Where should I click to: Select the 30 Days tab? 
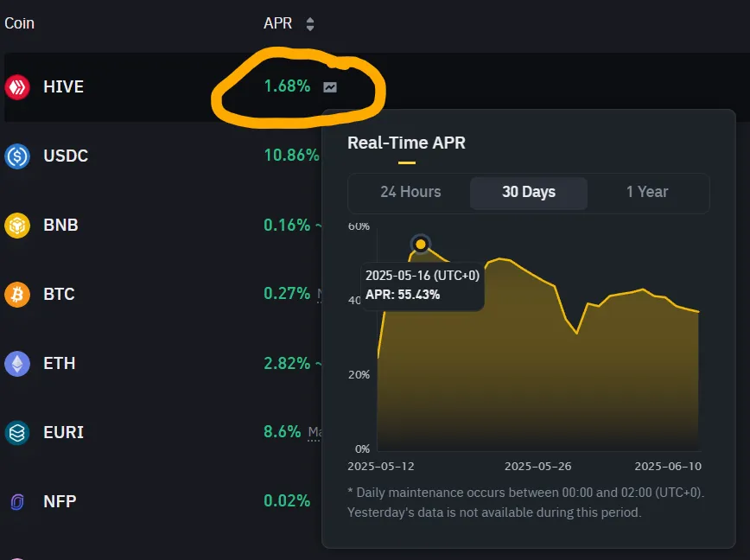529,193
